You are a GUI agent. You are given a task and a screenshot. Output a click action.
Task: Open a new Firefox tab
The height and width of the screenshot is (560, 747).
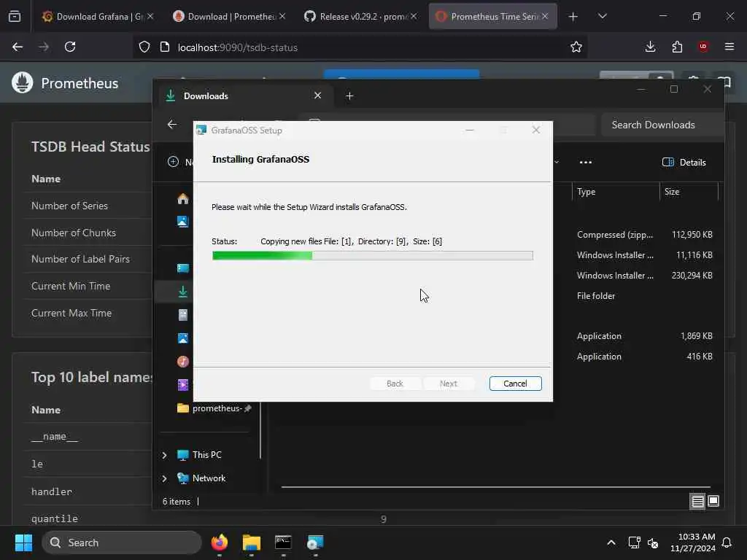pyautogui.click(x=573, y=17)
